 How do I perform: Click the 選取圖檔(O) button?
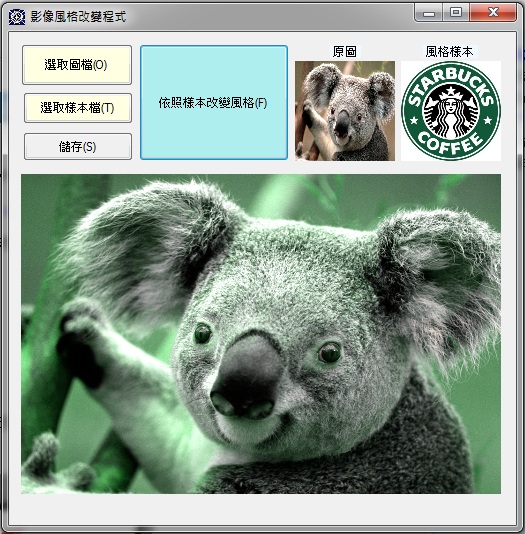click(77, 65)
